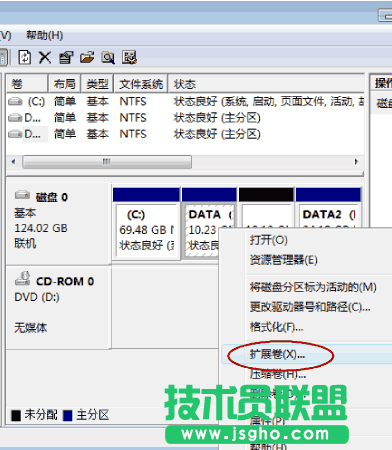This screenshot has height=450, width=392.
Task: Sort by the 类型 column header
Action: tap(97, 84)
